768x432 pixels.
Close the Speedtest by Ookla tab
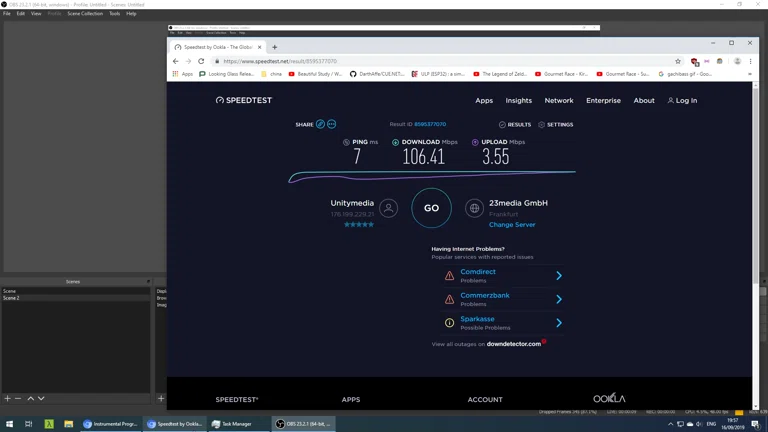click(260, 47)
